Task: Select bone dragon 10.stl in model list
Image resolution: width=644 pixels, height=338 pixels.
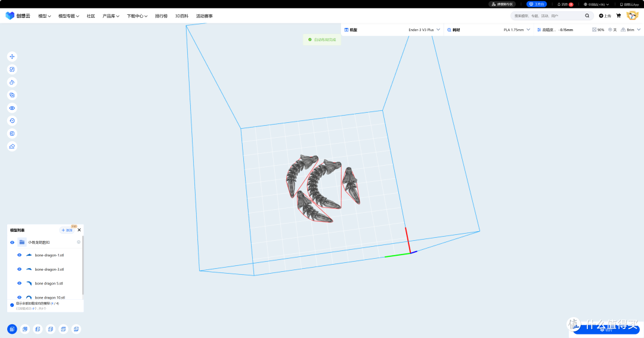Action: (49, 297)
